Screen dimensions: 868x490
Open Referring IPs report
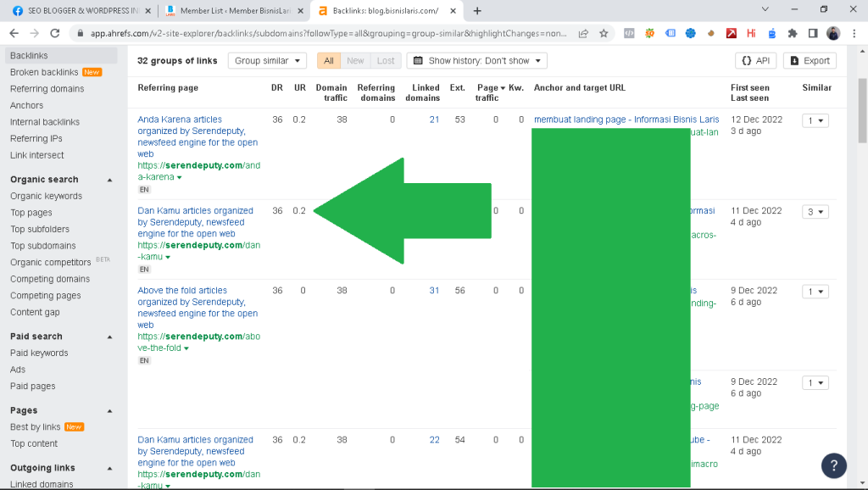pos(36,138)
